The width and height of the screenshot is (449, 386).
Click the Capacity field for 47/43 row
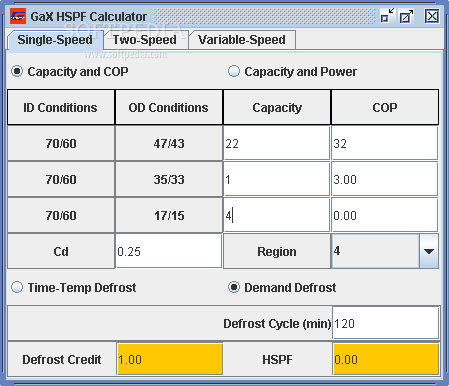click(277, 143)
